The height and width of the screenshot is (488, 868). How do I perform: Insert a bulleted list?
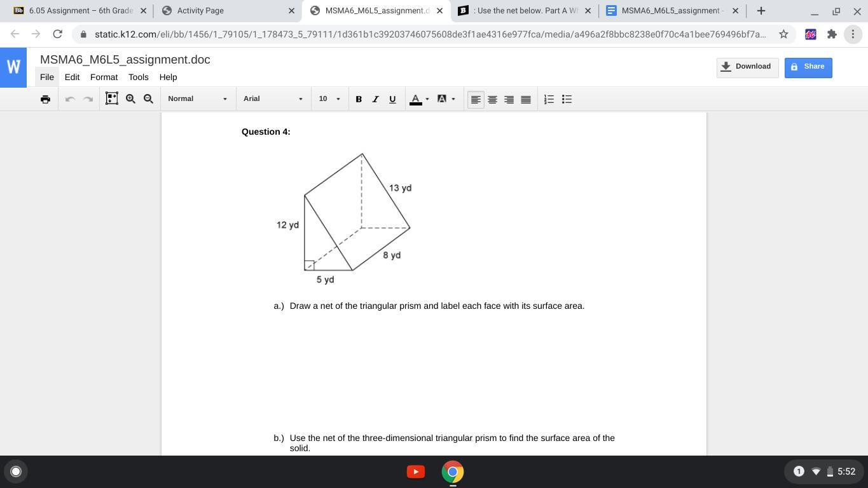pyautogui.click(x=567, y=99)
